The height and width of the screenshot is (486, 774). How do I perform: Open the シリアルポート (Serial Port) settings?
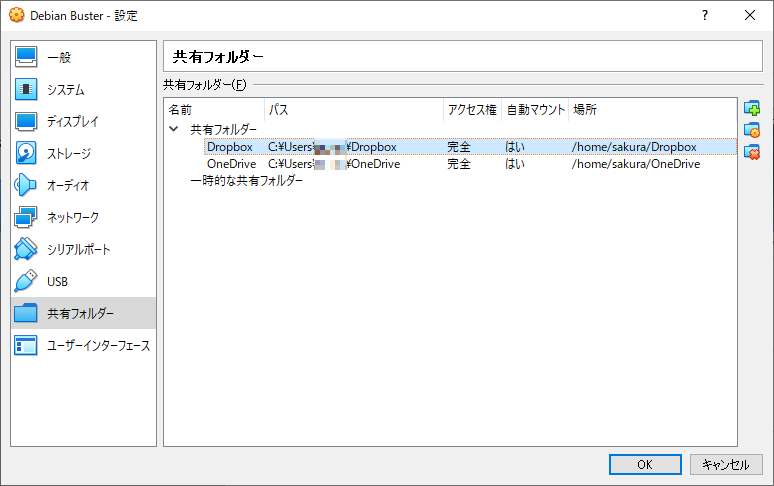point(78,249)
